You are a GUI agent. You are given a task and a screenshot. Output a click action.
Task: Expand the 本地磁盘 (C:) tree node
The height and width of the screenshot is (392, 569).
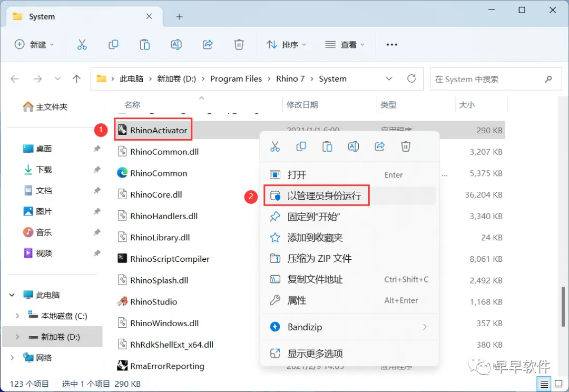tap(17, 316)
